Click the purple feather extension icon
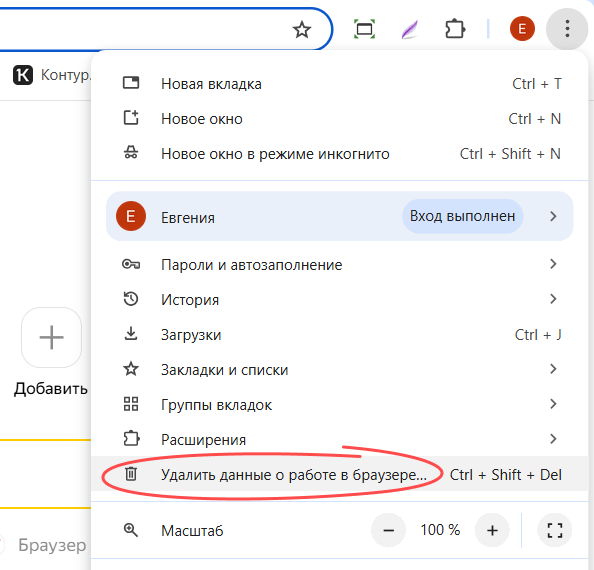The width and height of the screenshot is (594, 570). 410,30
